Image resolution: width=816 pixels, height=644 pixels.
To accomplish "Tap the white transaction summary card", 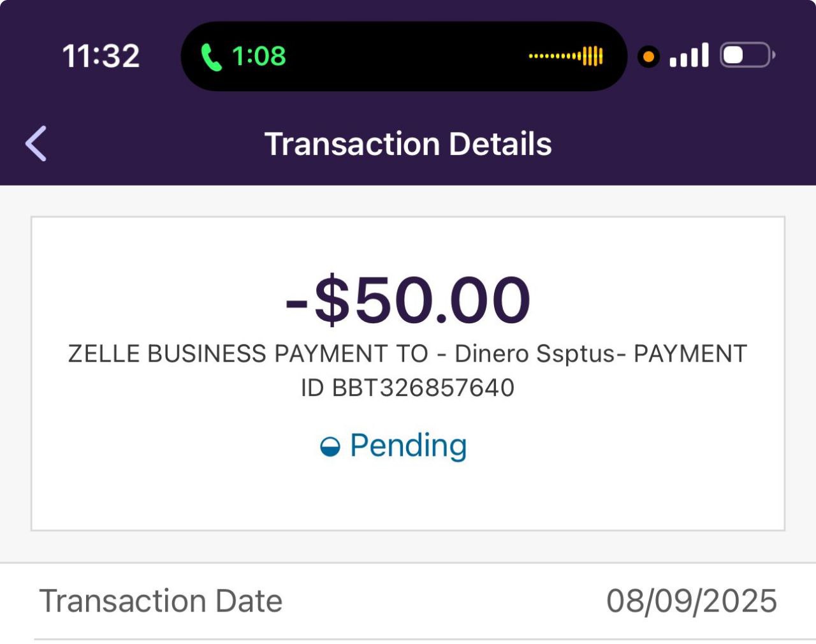I will point(408,497).
